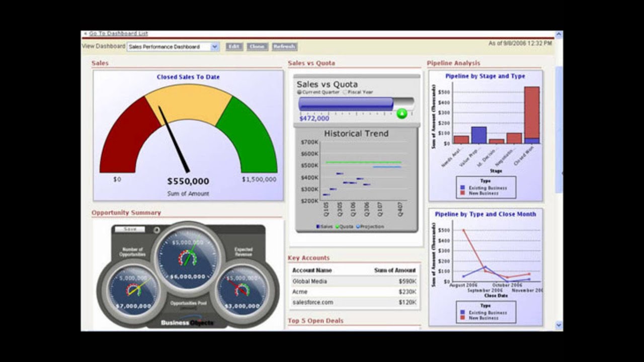Click the Closed Won stacked bar
This screenshot has height=362, width=644.
pyautogui.click(x=532, y=115)
